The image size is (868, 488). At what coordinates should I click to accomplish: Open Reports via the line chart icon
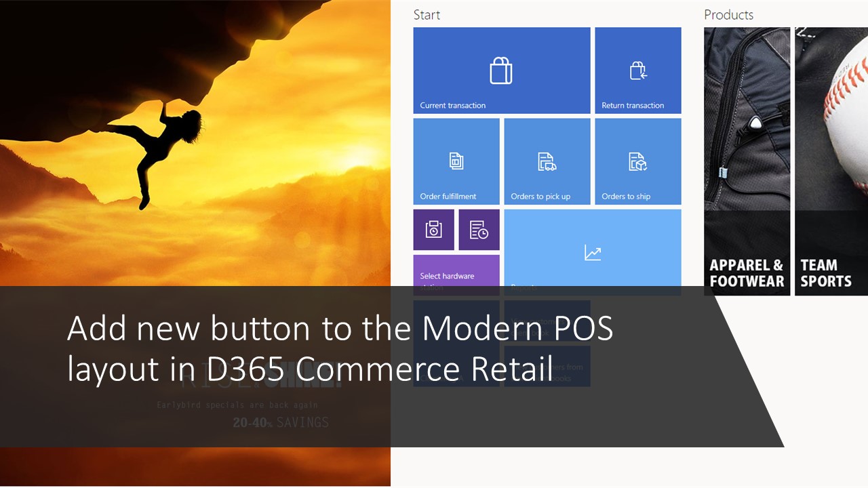tap(592, 252)
